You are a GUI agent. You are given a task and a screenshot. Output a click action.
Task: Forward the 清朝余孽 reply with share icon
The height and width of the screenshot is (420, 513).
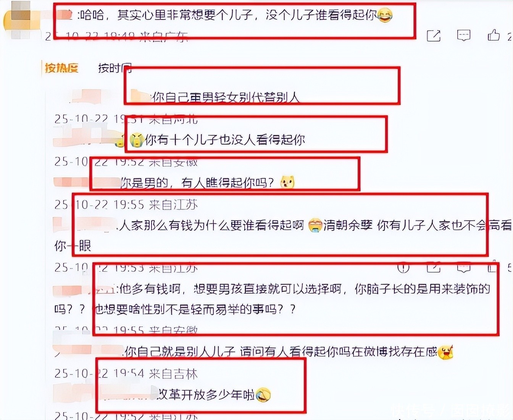tap(433, 268)
